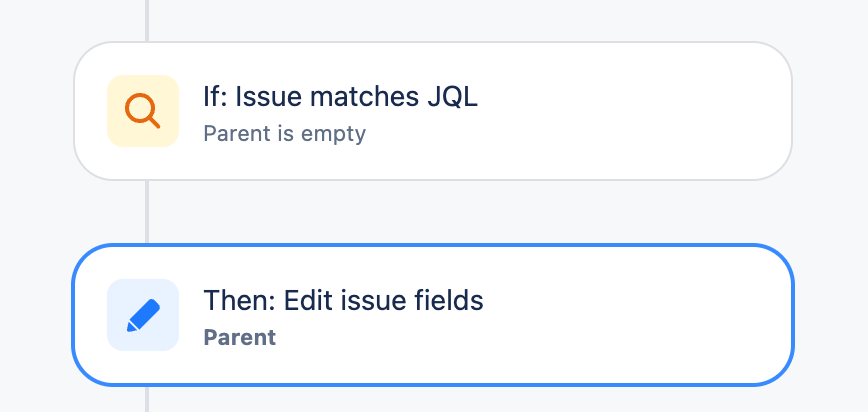Click the connector line below the Then card
This screenshot has height=412, width=868.
click(147, 399)
